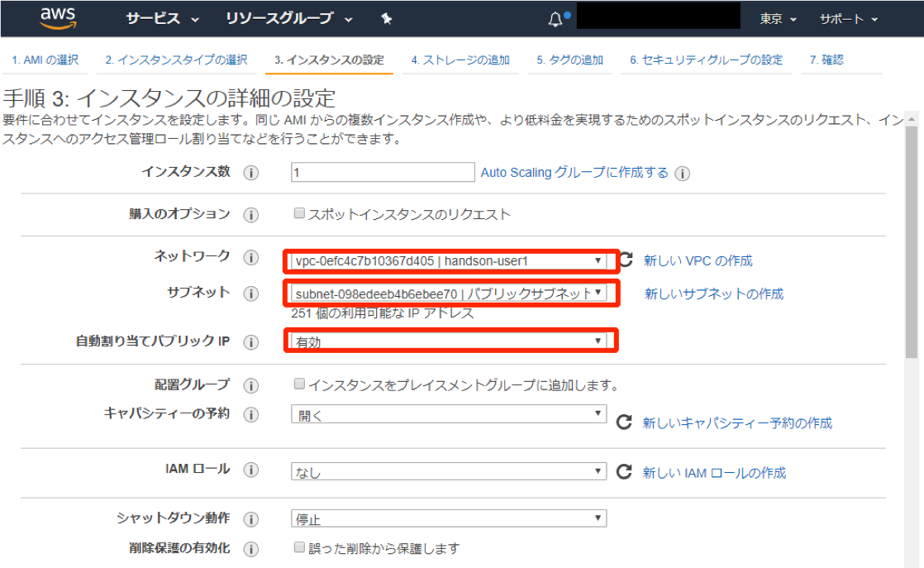Enable スポットインスタンスのリクエスト checkbox
The height and width of the screenshot is (568, 924).
(x=299, y=213)
